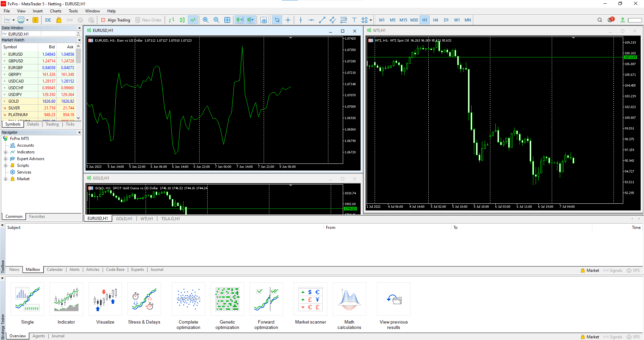Select the Horizontal Line drawing tool
The width and height of the screenshot is (644, 340).
311,20
